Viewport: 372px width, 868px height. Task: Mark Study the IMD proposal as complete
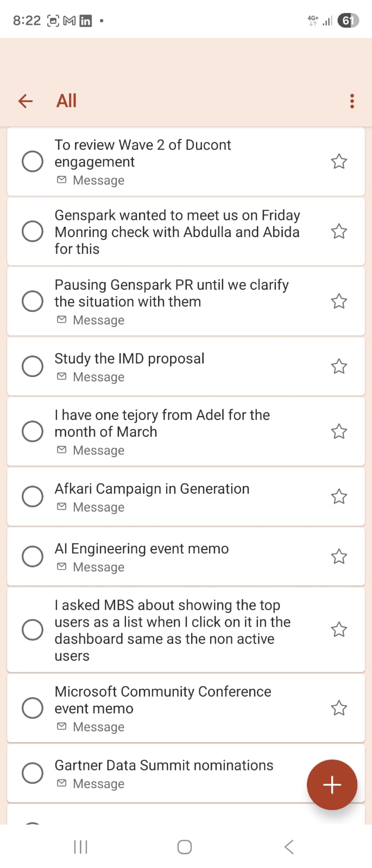pos(33,366)
